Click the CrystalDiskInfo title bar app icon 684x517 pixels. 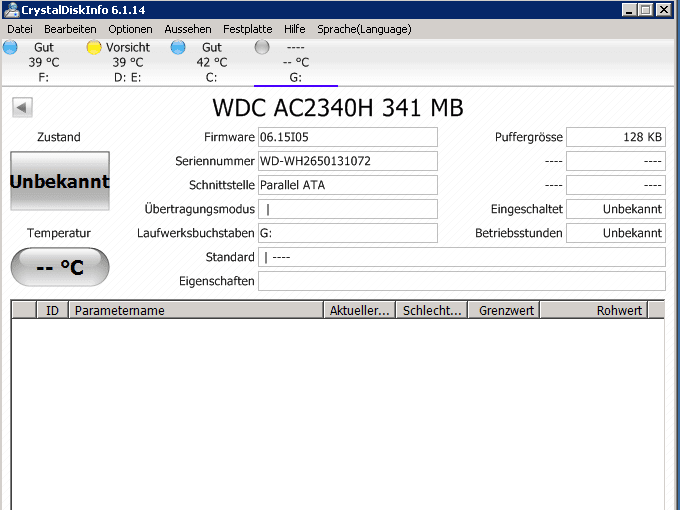[x=11, y=10]
